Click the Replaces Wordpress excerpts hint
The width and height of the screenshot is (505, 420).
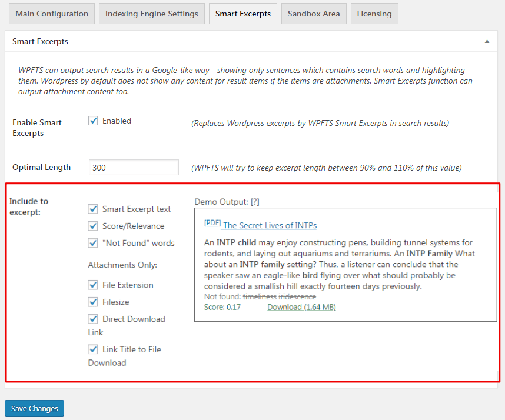coord(320,124)
